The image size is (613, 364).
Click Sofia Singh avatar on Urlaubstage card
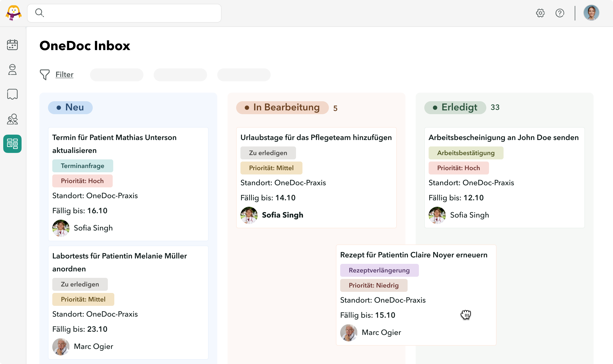(249, 215)
